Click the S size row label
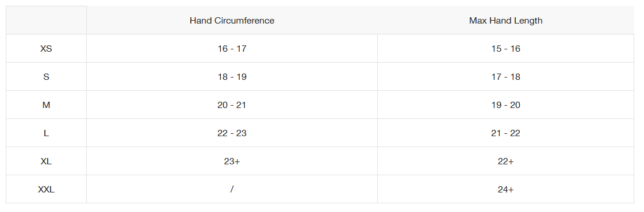Screen dimensions: 644x212 [x=47, y=76]
